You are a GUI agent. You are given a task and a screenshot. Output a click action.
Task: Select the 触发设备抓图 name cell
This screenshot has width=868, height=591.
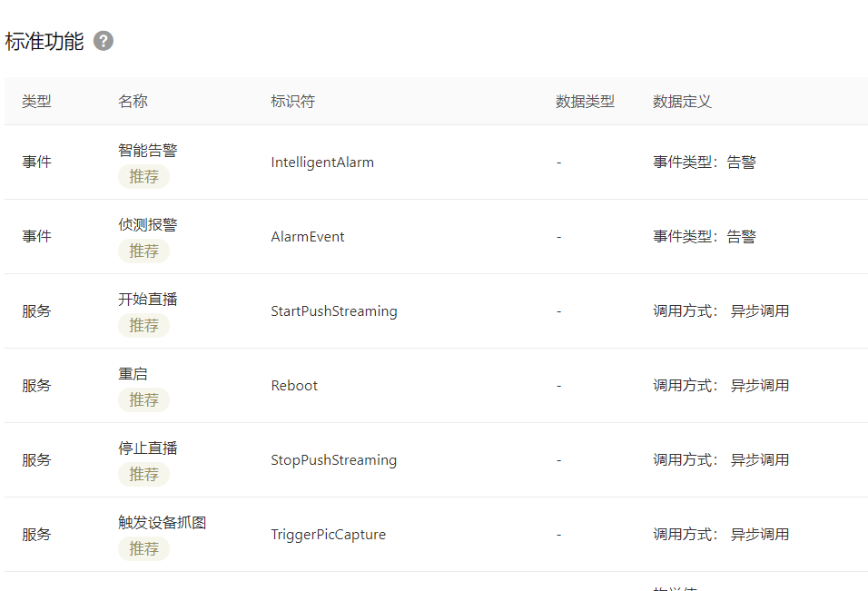[x=163, y=522]
